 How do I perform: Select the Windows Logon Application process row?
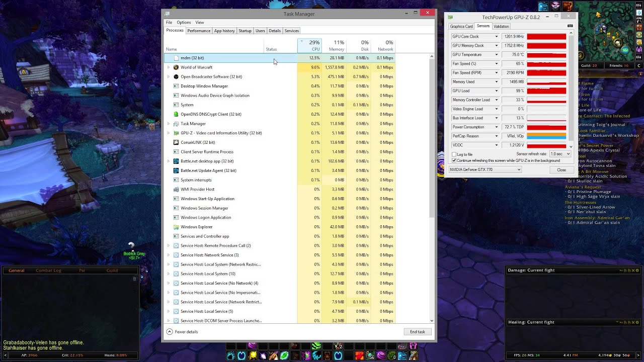coord(280,218)
